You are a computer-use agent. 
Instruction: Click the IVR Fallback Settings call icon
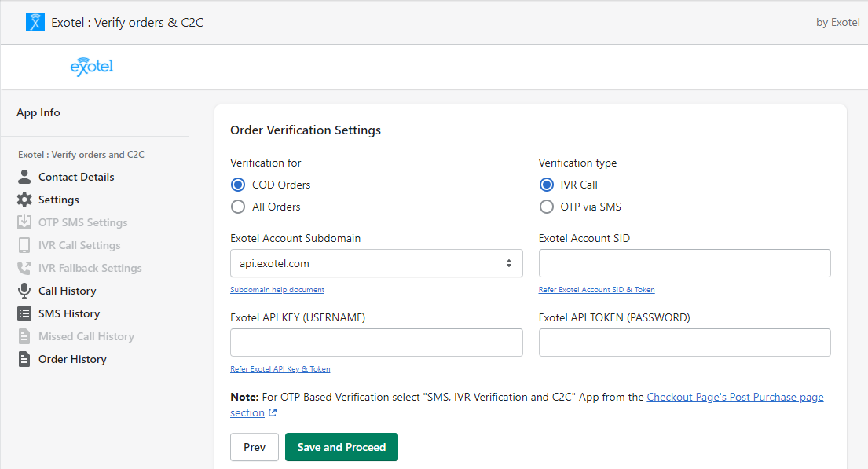24,268
